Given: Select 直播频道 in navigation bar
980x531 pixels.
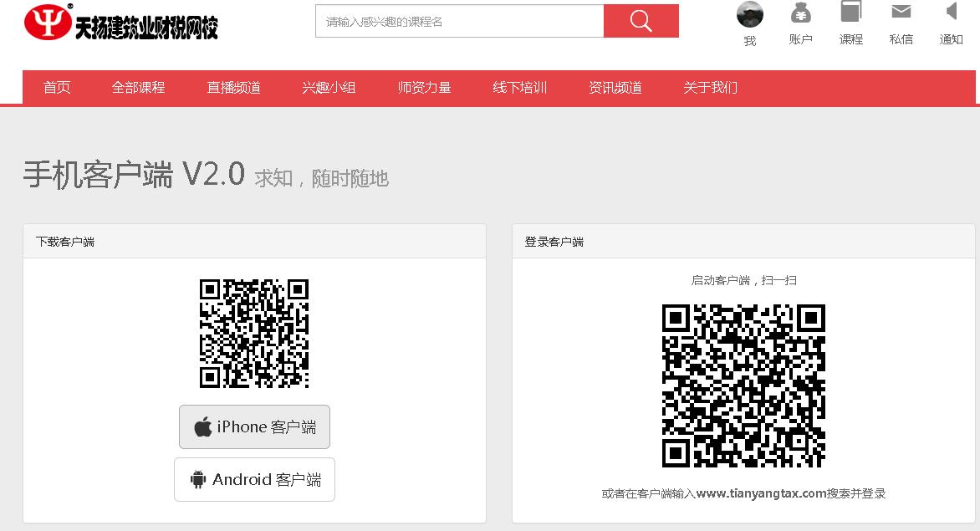Looking at the screenshot, I should point(234,88).
